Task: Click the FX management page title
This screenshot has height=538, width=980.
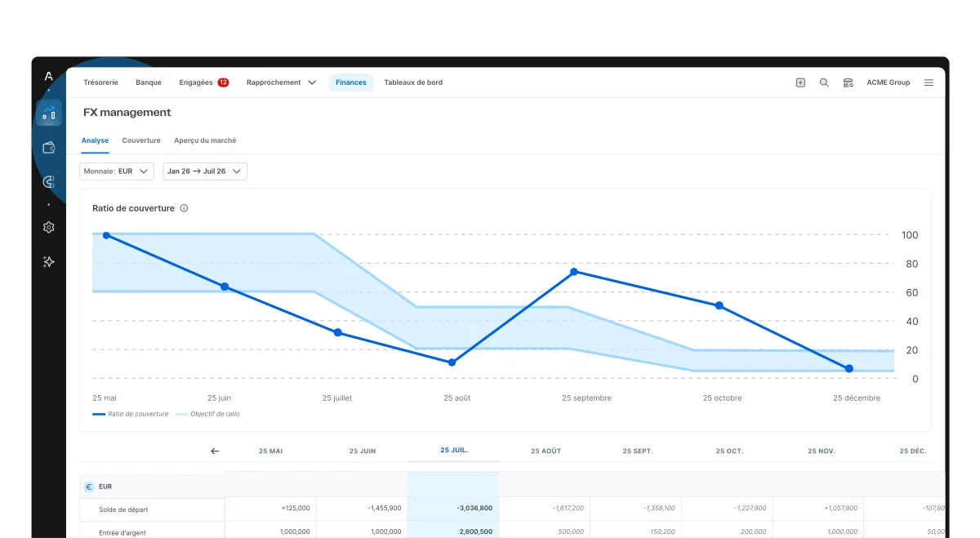Action: tap(127, 113)
